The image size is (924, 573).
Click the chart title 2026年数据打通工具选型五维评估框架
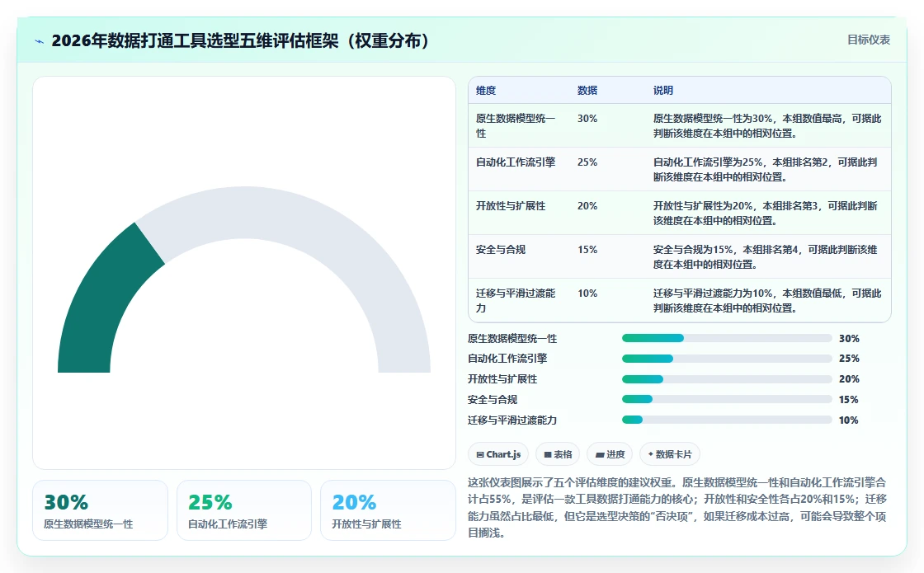pyautogui.click(x=242, y=40)
